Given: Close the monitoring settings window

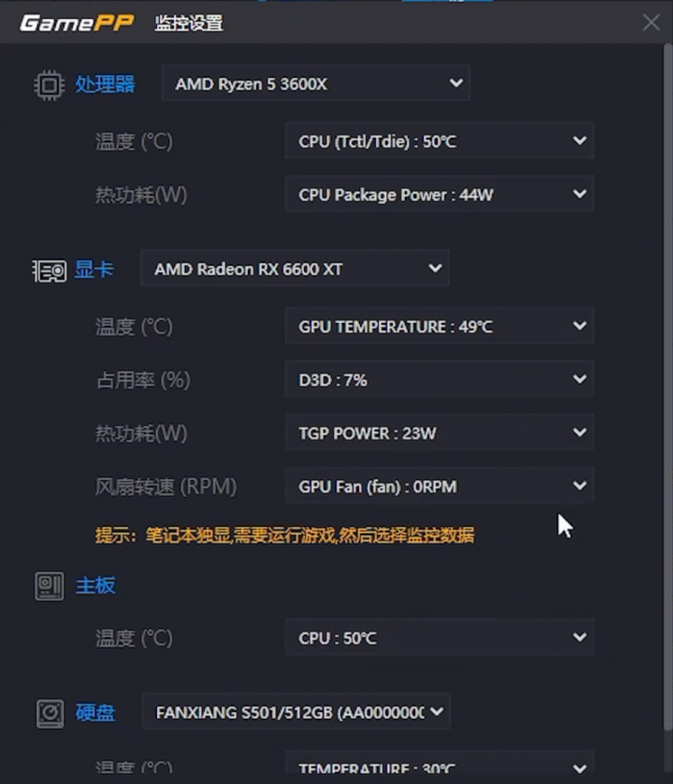Looking at the screenshot, I should pyautogui.click(x=651, y=22).
